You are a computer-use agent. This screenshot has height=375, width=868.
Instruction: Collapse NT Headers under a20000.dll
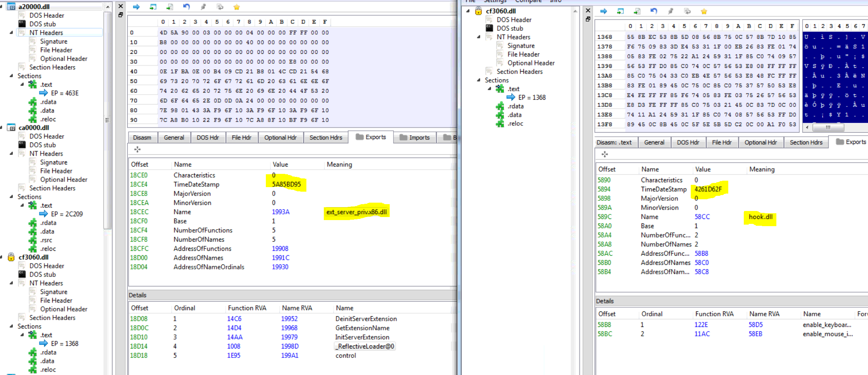(11, 33)
